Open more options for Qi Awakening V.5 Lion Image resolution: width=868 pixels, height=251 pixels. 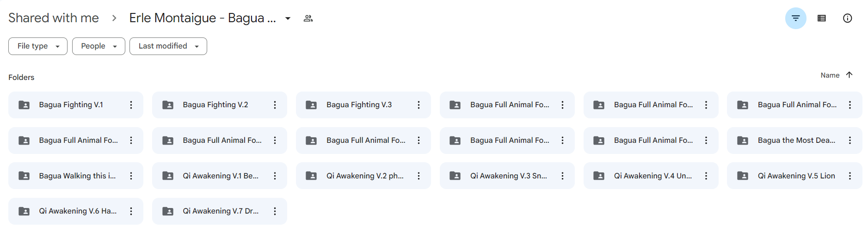tap(850, 176)
